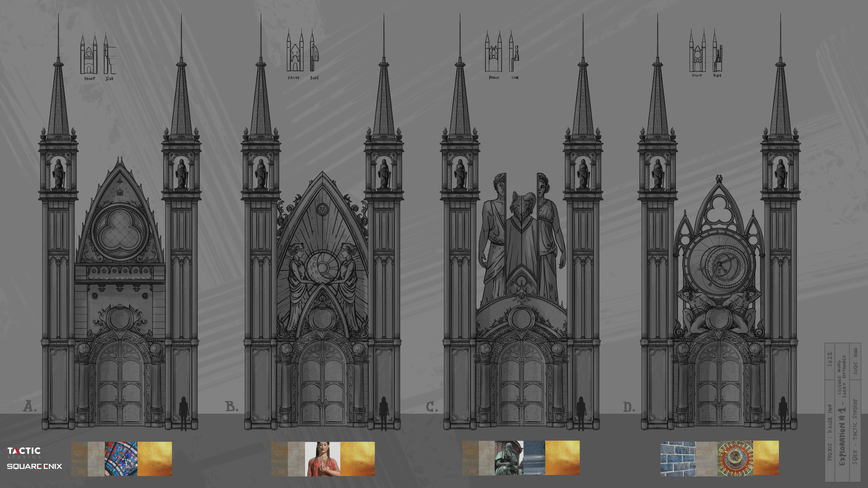Click the front/side thumbnail sketch above design C
This screenshot has width=868, height=488.
pyautogui.click(x=502, y=52)
